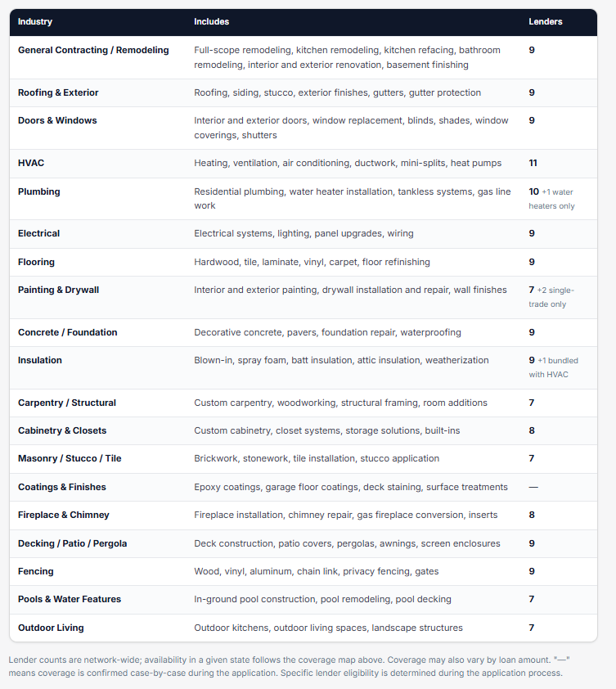Click the Cabinetry & Closets industry name
The width and height of the screenshot is (616, 689).
point(62,430)
